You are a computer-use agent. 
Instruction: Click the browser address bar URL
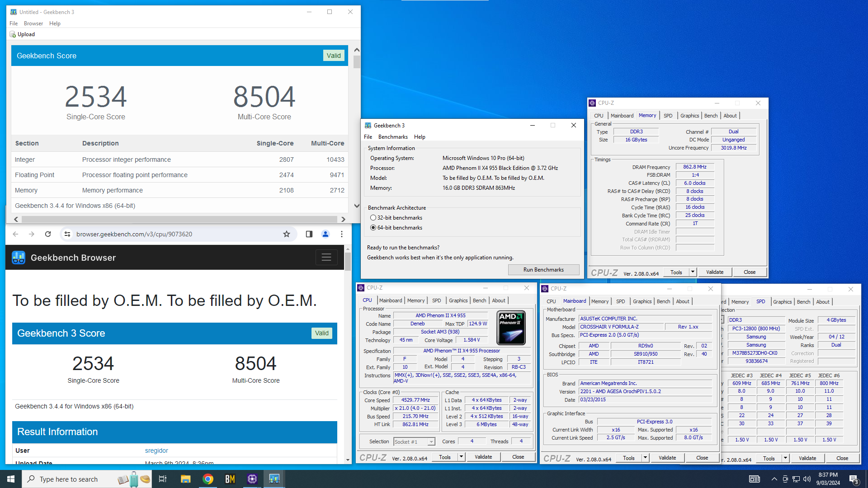click(134, 234)
